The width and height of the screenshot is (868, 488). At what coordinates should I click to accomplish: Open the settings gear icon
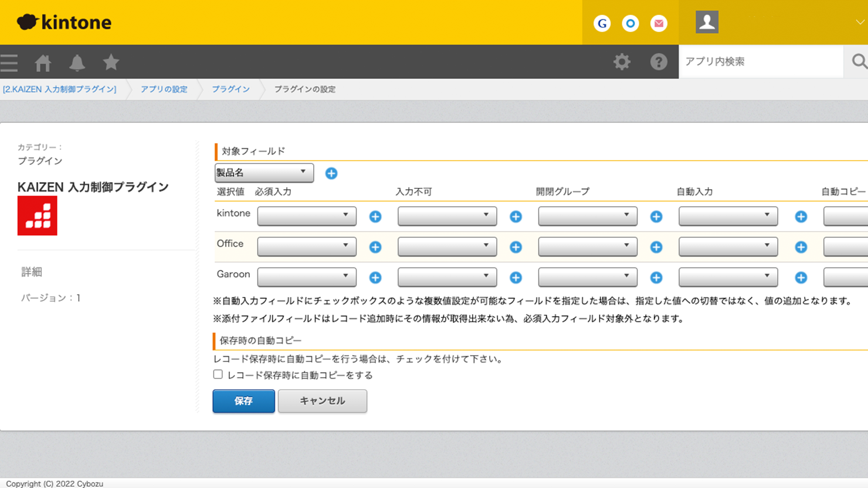coord(622,62)
